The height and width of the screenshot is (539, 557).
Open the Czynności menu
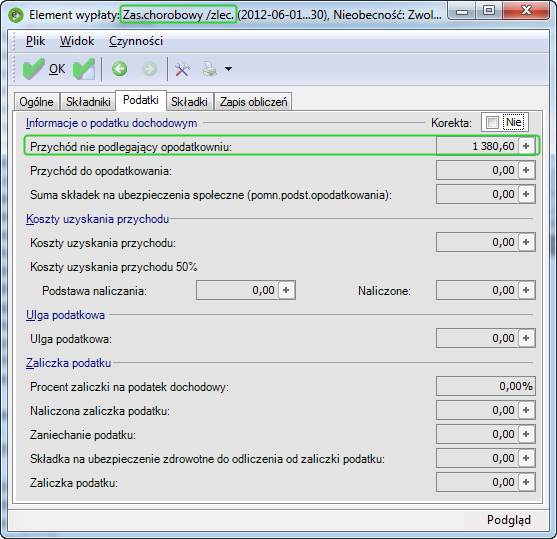[136, 41]
